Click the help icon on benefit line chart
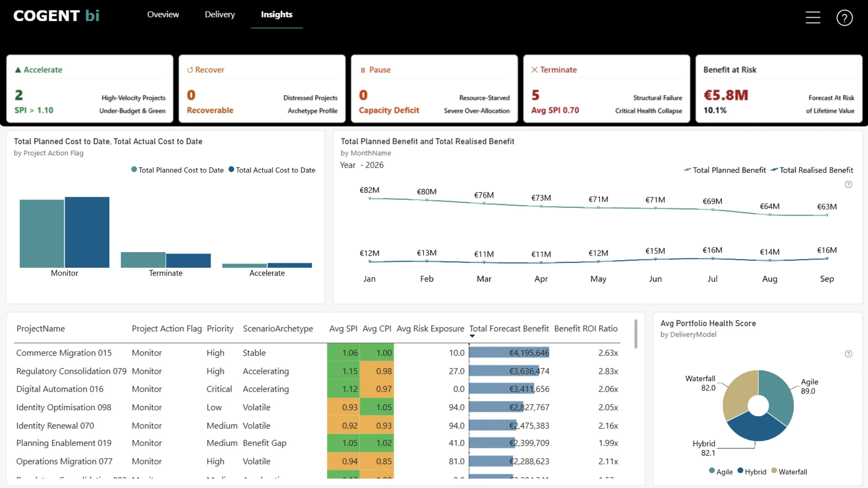This screenshot has height=488, width=868. pos(849,184)
